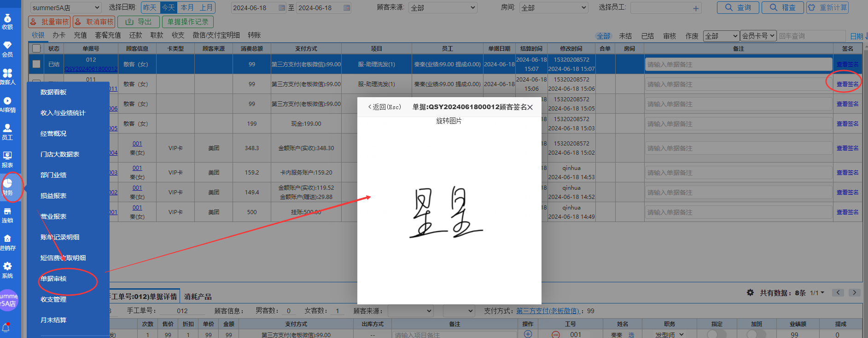The width and height of the screenshot is (868, 338).
Task: Click the 稽查 inspect button
Action: point(783,7)
